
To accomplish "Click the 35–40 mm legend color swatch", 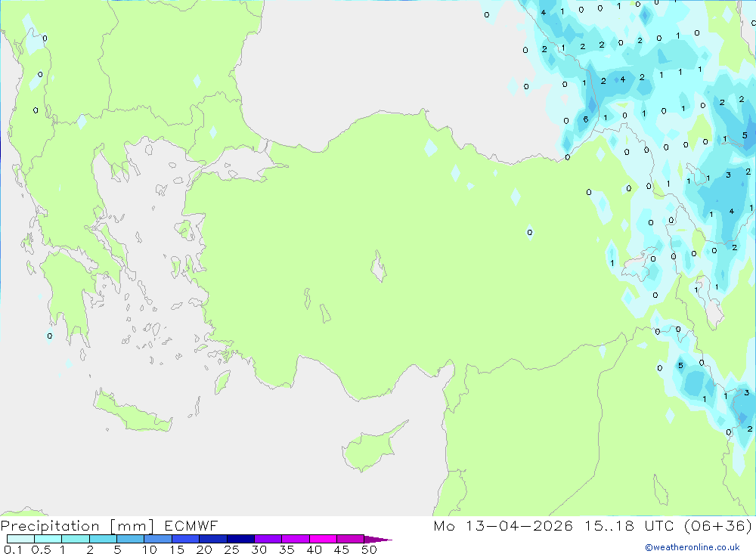I will click(x=295, y=539).
